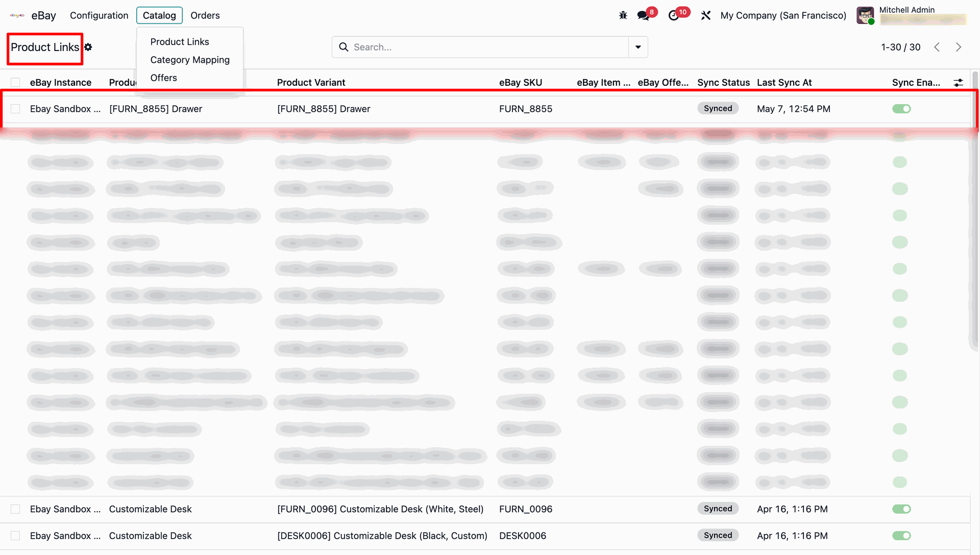Sort by Sync Status column header
Screen dimensions: 980x555
pyautogui.click(x=723, y=82)
